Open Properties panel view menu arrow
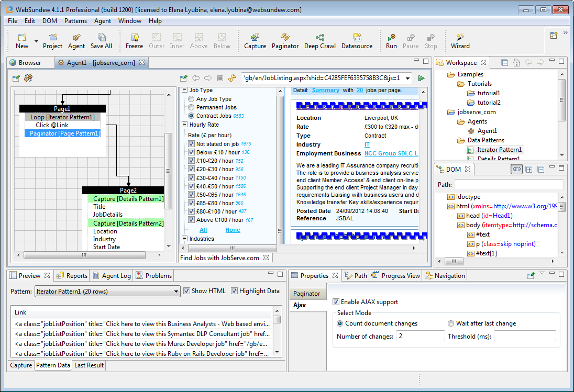The height and width of the screenshot is (392, 574). coord(542,273)
